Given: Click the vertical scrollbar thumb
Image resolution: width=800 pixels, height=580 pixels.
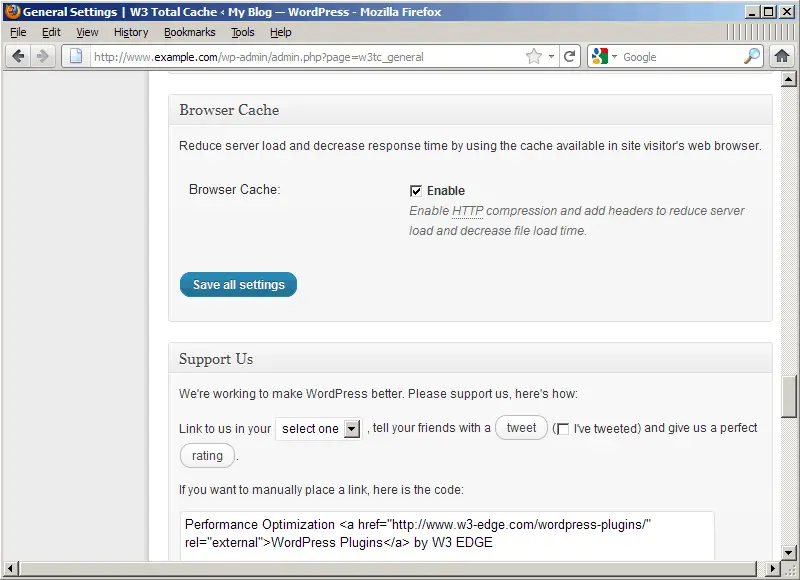Looking at the screenshot, I should coord(789,396).
